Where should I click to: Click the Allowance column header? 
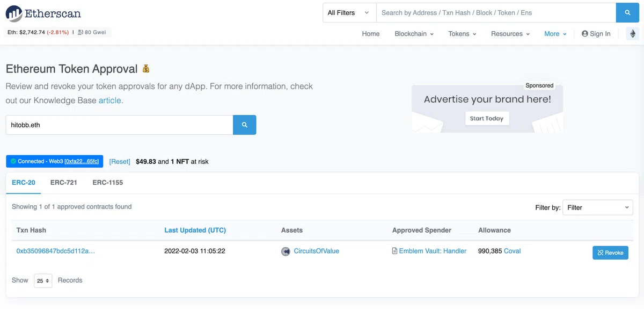494,230
